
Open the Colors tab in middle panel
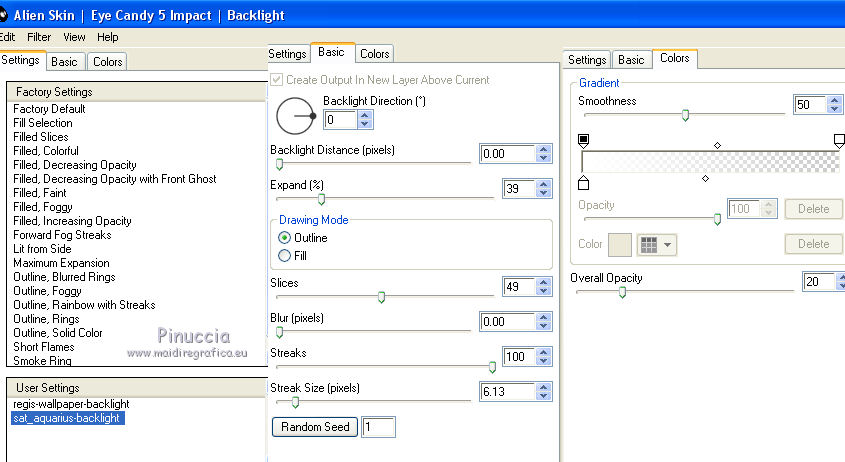[375, 54]
